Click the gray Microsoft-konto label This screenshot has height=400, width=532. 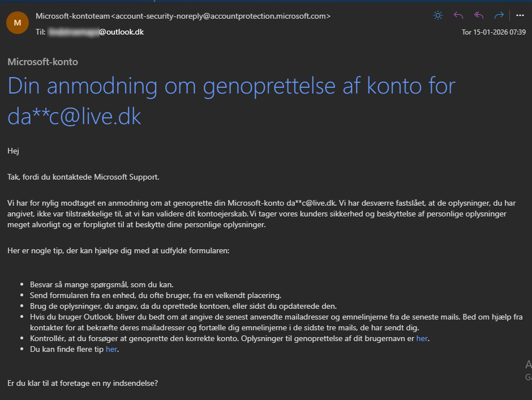pyautogui.click(x=43, y=62)
